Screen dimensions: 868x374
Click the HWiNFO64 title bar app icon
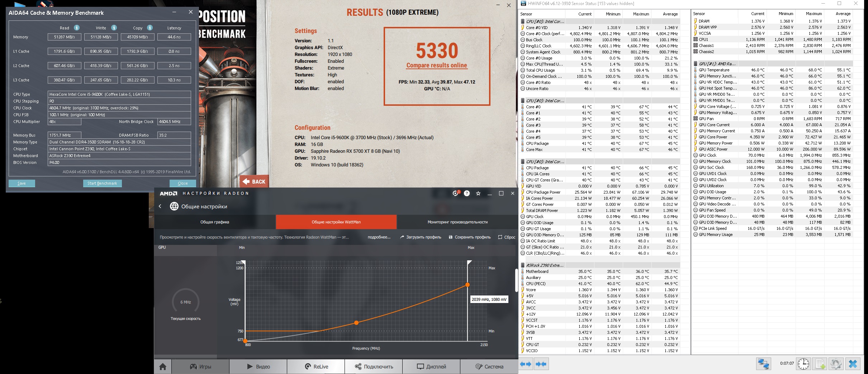[x=523, y=4]
